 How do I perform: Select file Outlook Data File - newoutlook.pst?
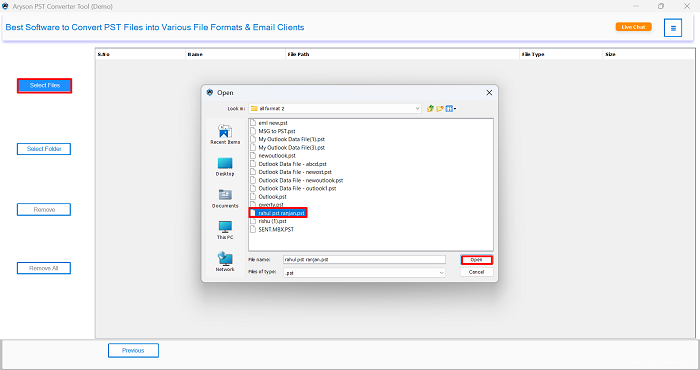[x=296, y=180]
